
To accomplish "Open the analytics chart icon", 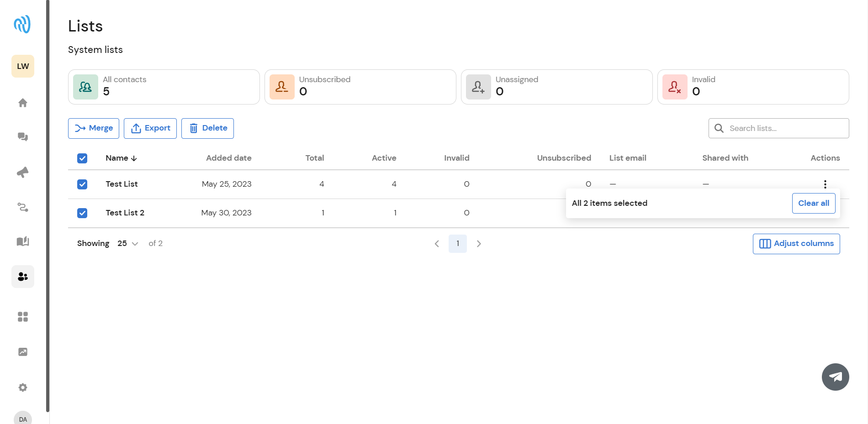I will (23, 352).
